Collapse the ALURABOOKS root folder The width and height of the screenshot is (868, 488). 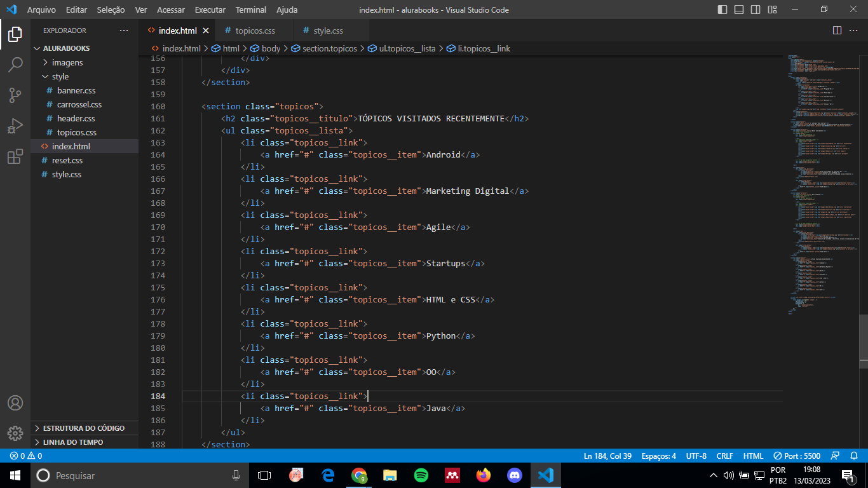coord(85,48)
